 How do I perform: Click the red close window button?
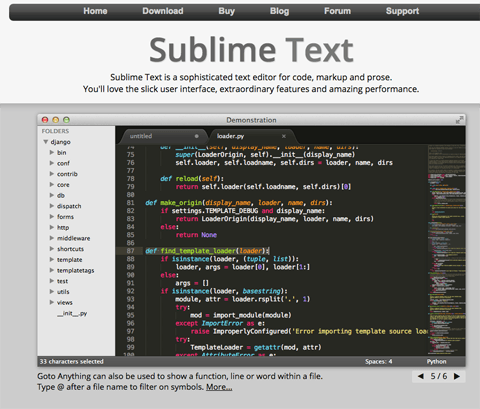(45, 120)
